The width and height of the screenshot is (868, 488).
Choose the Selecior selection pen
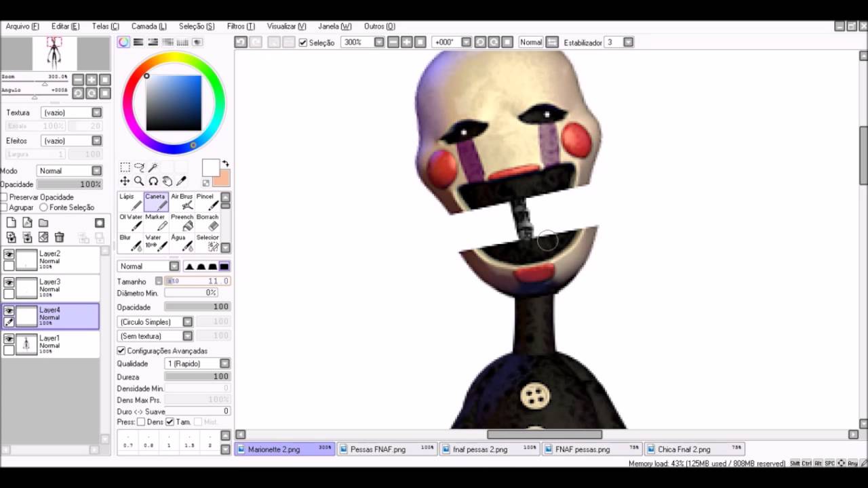(208, 243)
